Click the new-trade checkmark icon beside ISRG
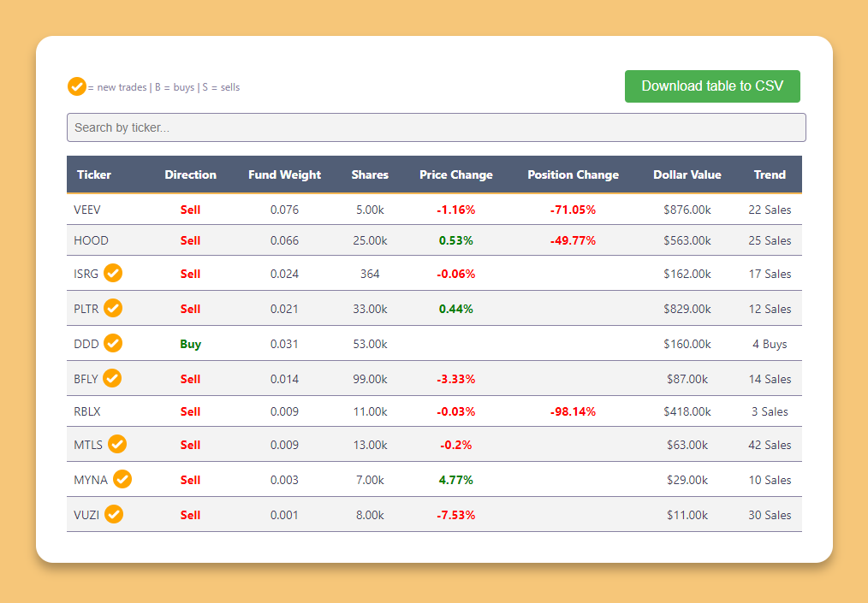The height and width of the screenshot is (603, 868). 113,273
